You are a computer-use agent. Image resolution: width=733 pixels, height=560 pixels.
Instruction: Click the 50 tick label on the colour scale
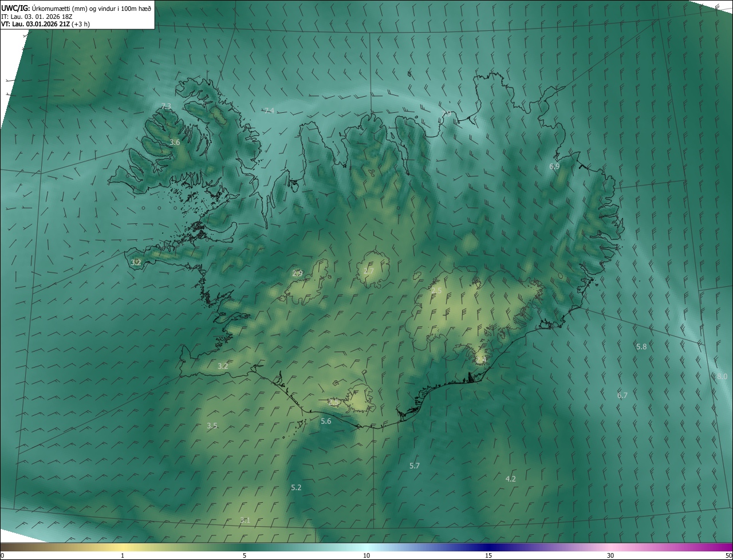click(728, 555)
